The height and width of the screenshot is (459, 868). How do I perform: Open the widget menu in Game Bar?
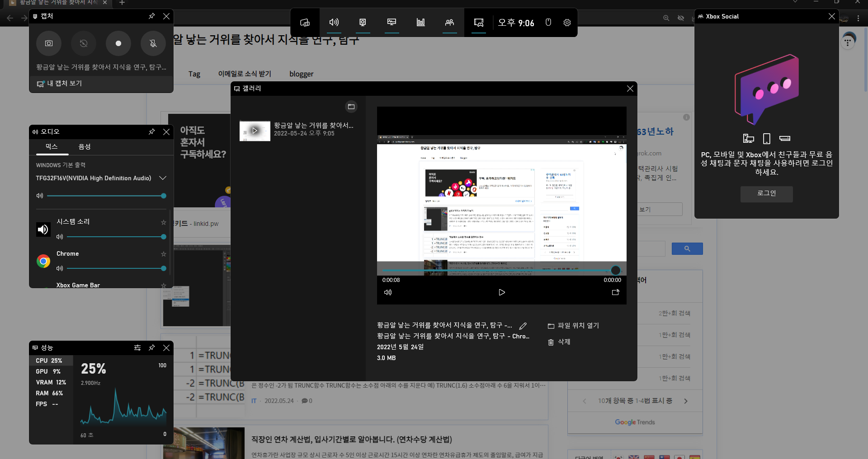click(x=305, y=23)
